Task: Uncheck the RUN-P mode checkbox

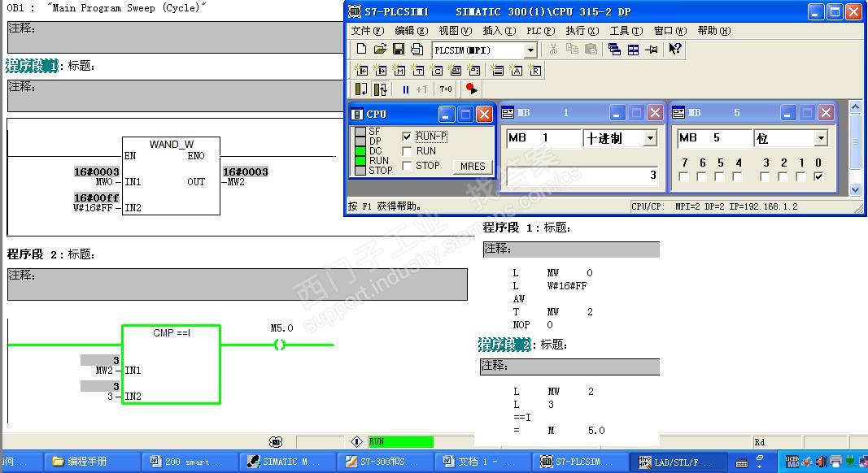Action: pyautogui.click(x=407, y=137)
